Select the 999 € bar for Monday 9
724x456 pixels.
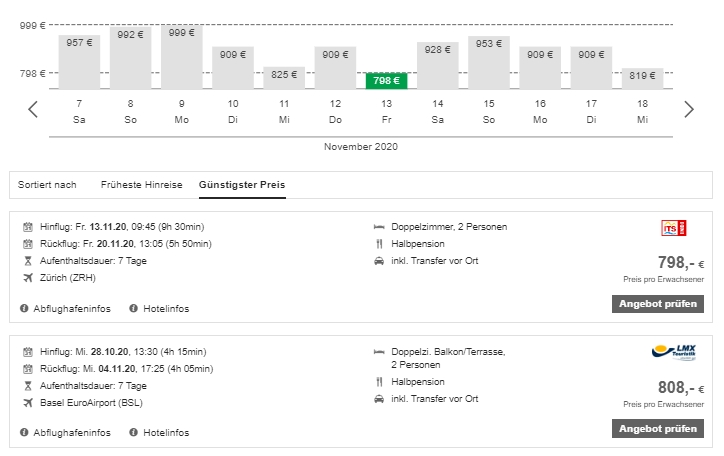pyautogui.click(x=182, y=56)
